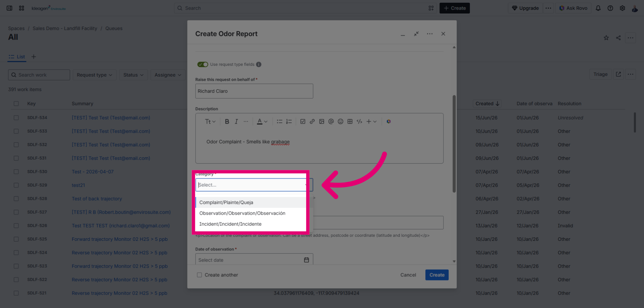Cancel the odor report dialog
The image size is (644, 308).
[408, 275]
